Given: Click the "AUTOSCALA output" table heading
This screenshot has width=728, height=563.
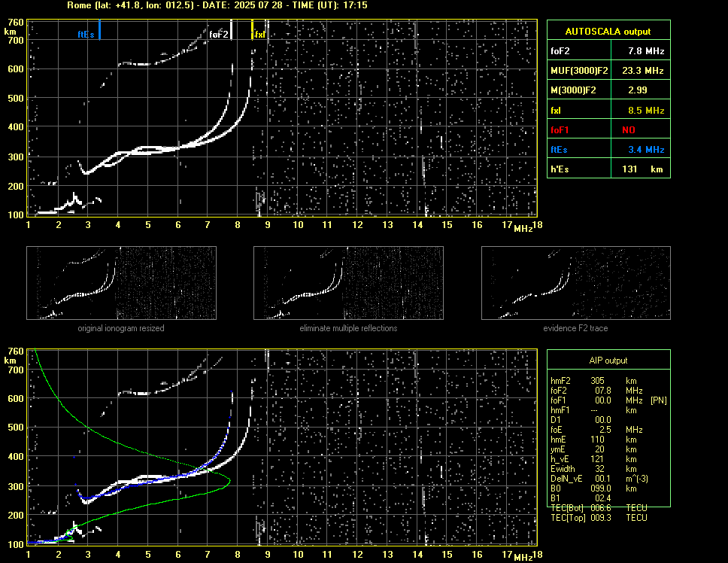Looking at the screenshot, I should coord(608,32).
